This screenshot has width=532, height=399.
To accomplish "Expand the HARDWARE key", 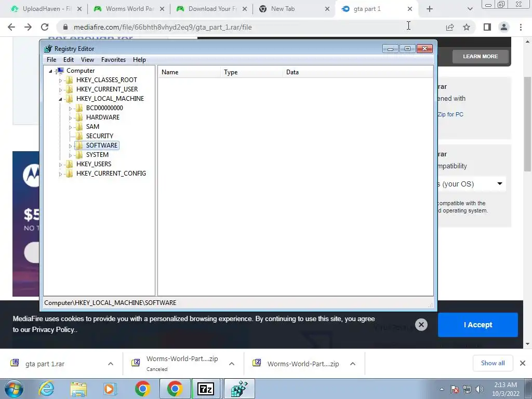I will 70,118.
